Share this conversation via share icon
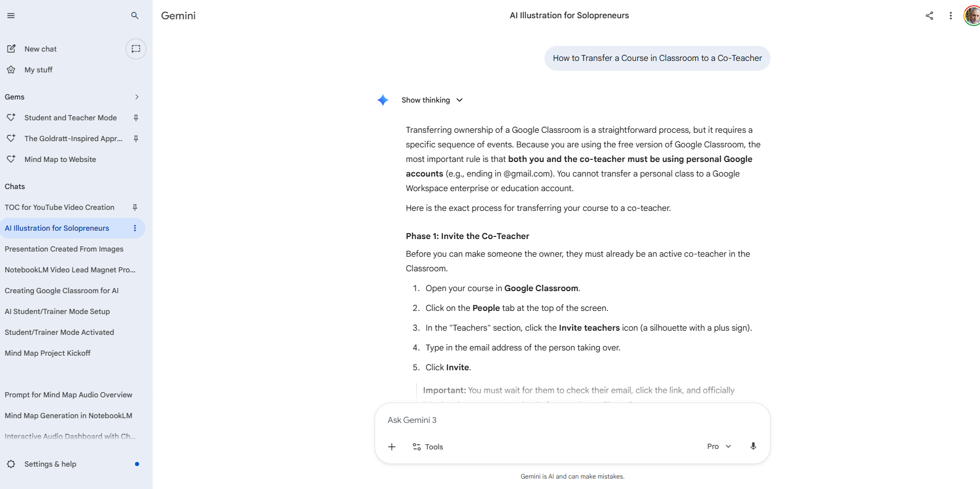 (929, 16)
